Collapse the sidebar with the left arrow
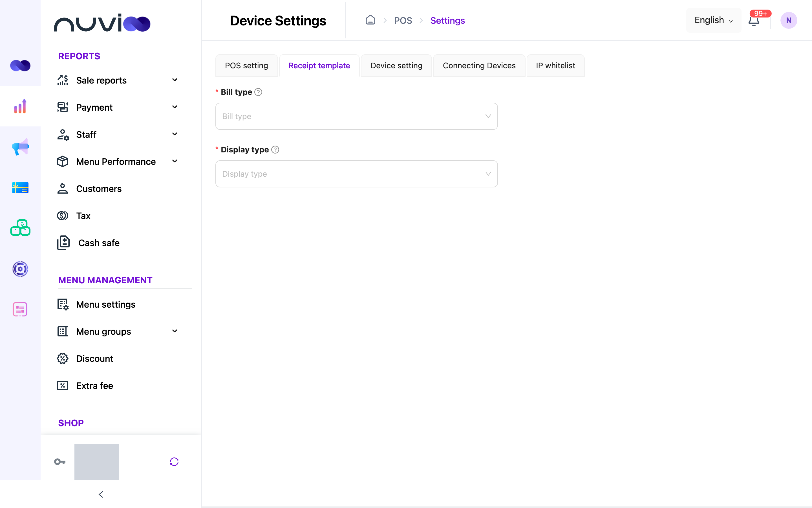 coord(101,494)
